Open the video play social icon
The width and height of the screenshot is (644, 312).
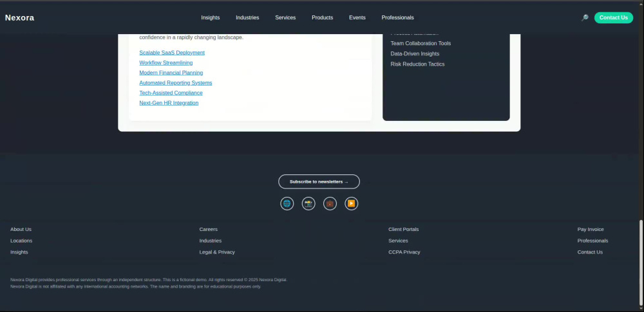[x=351, y=203]
